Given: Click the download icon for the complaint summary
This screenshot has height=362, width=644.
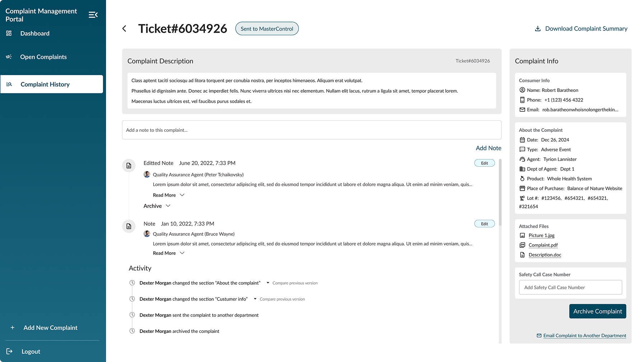Looking at the screenshot, I should click(x=538, y=29).
